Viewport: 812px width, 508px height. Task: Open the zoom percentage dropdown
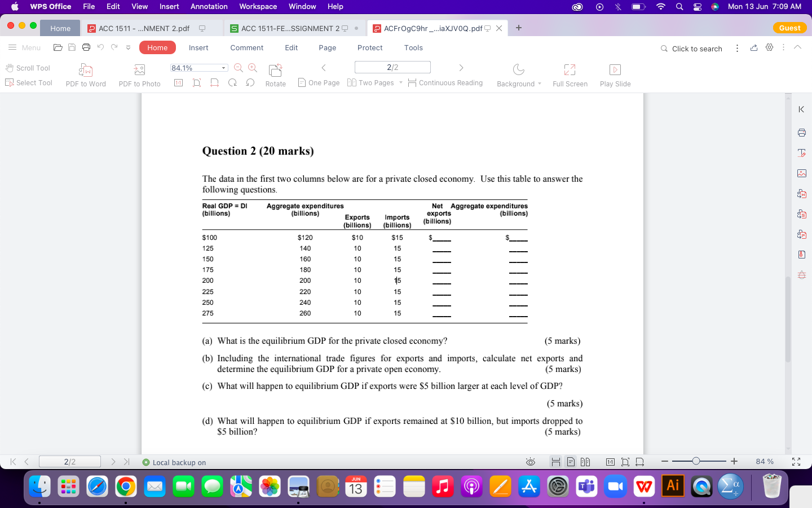pos(222,67)
